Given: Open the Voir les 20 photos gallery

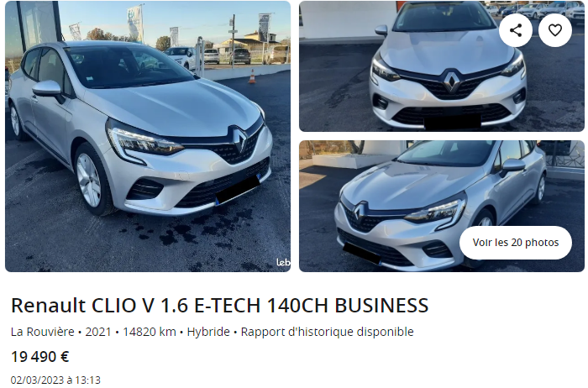Looking at the screenshot, I should tap(516, 243).
